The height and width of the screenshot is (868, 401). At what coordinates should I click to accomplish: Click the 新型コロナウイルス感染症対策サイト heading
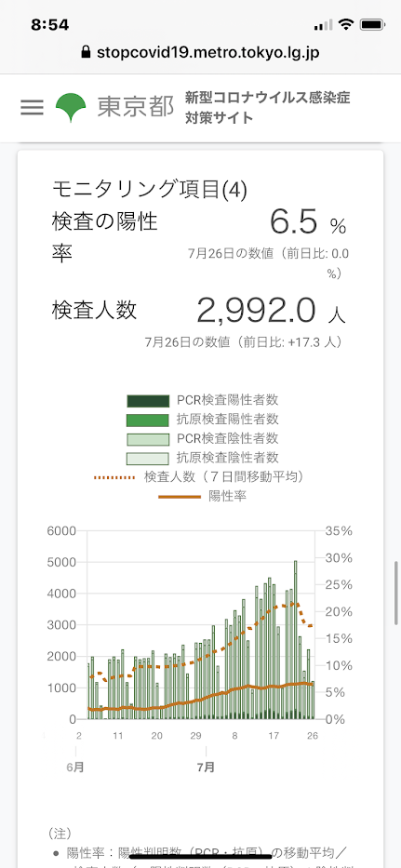pyautogui.click(x=268, y=107)
